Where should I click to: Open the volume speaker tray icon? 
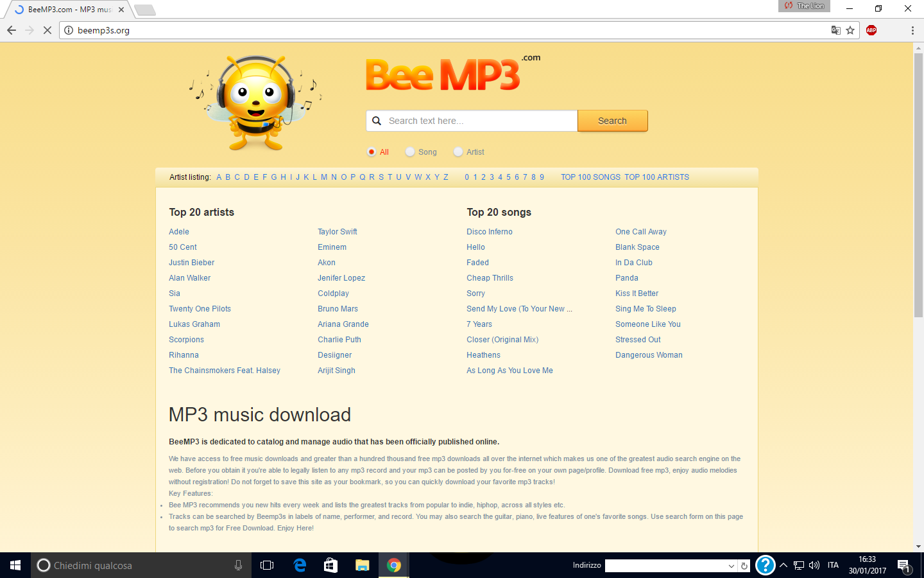coord(814,565)
